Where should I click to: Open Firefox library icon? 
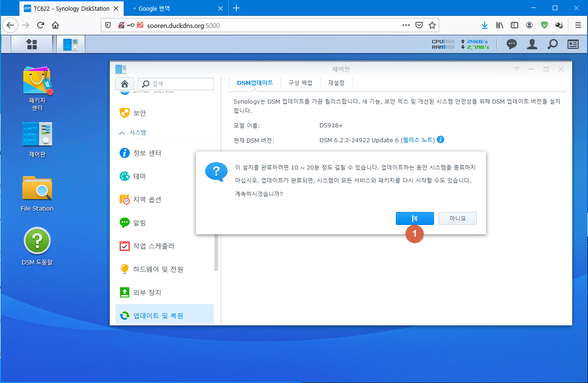[x=500, y=25]
